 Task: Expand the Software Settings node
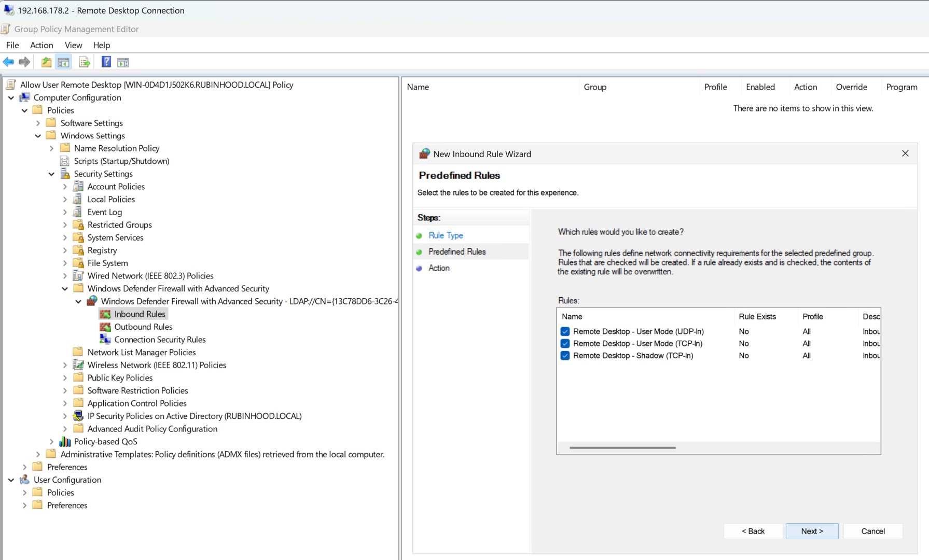click(x=38, y=123)
